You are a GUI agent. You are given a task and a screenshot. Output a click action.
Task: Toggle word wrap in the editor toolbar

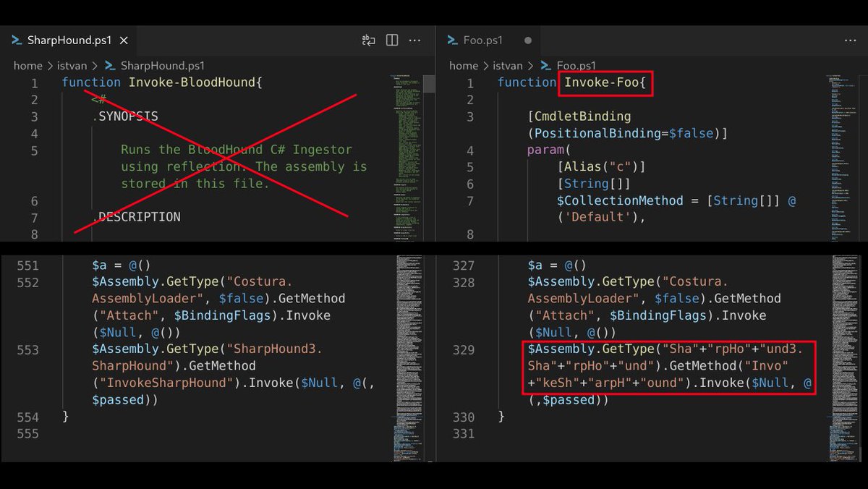click(369, 40)
